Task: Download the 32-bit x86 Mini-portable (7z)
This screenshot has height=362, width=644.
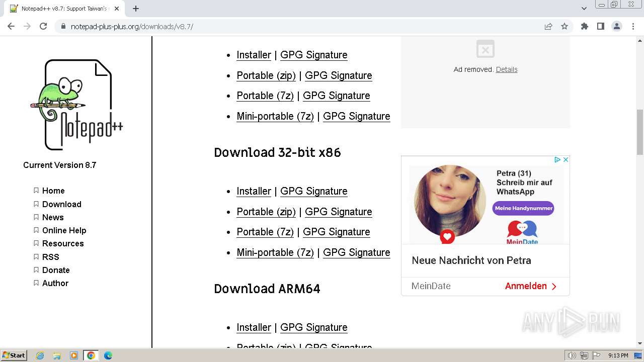Action: point(275,252)
